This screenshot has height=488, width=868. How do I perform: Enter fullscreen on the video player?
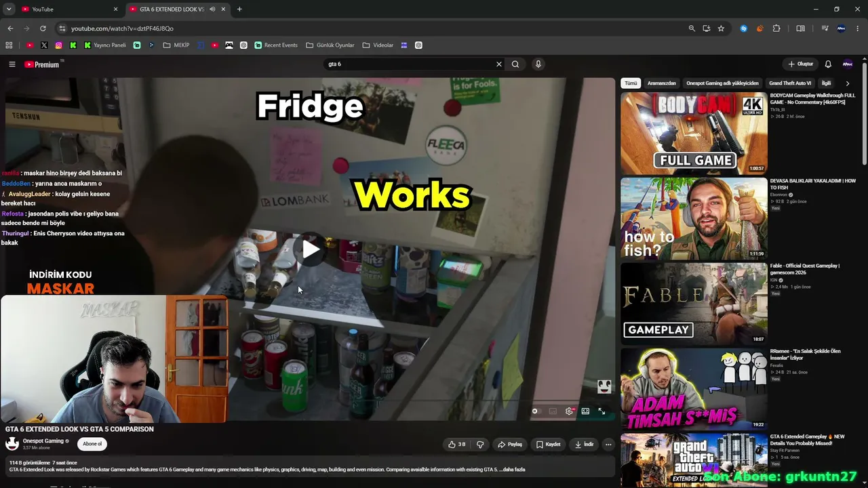click(601, 411)
